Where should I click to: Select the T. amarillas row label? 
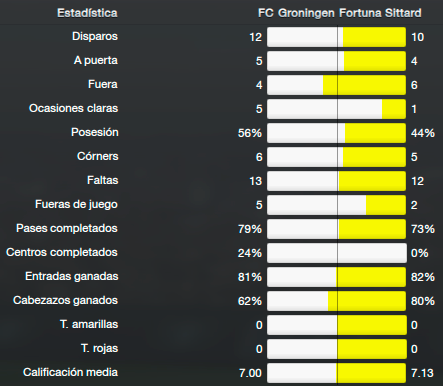pos(89,324)
